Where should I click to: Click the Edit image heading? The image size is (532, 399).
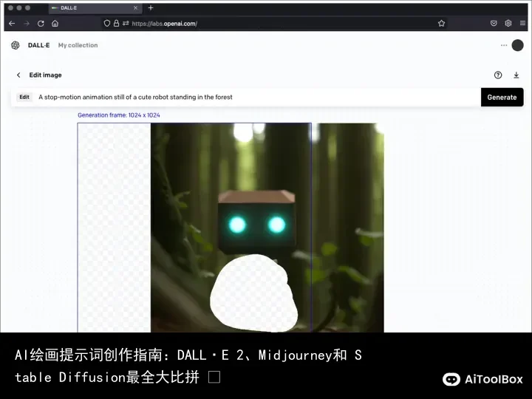click(x=45, y=75)
